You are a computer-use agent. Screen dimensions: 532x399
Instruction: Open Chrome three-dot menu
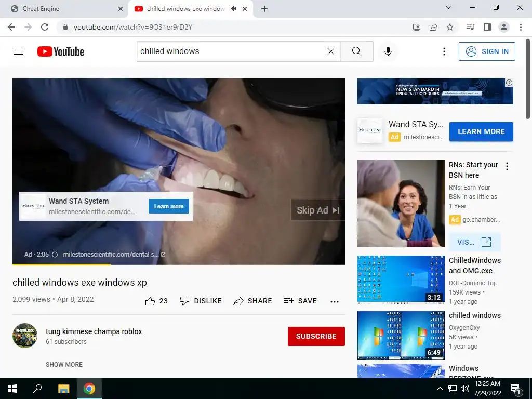(521, 27)
